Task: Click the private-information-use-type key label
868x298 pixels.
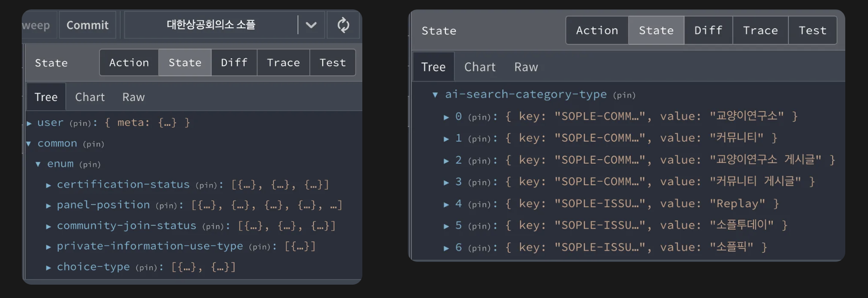Action: 150,246
